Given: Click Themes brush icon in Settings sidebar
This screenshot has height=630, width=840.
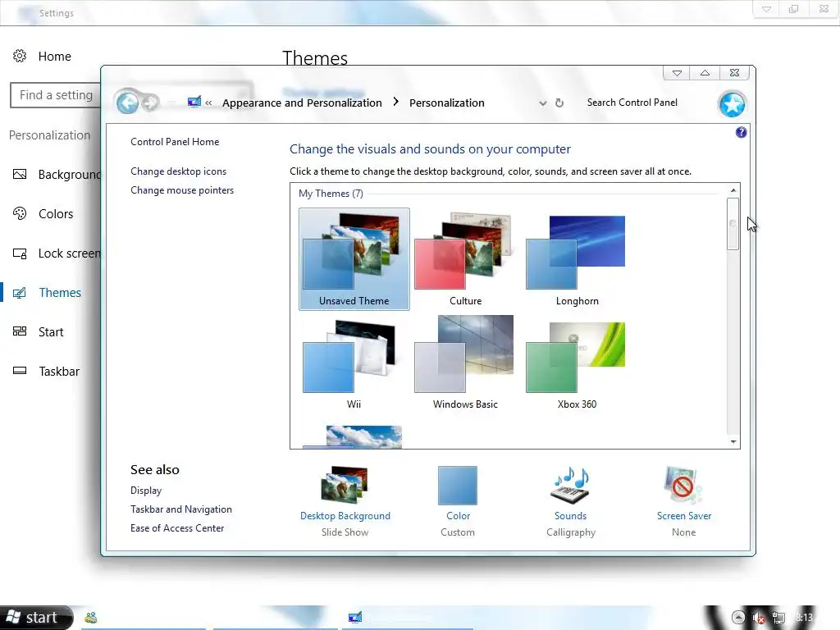Looking at the screenshot, I should click(20, 293).
